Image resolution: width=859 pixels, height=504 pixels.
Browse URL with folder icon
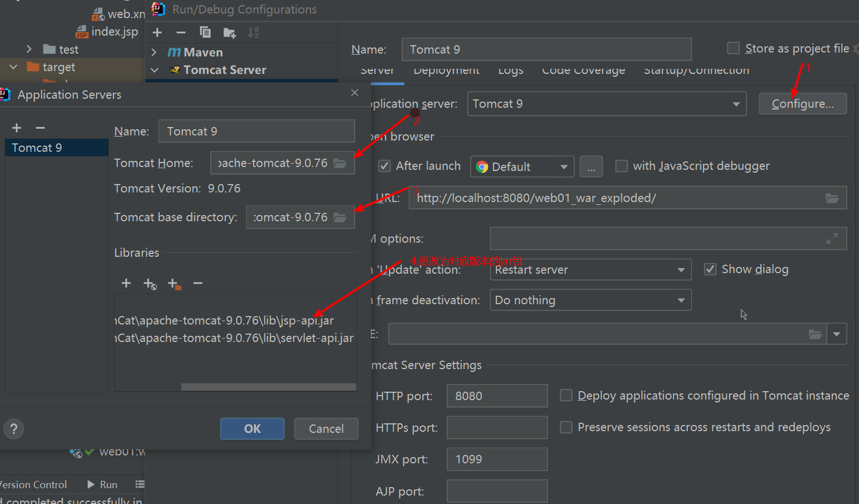[832, 198]
